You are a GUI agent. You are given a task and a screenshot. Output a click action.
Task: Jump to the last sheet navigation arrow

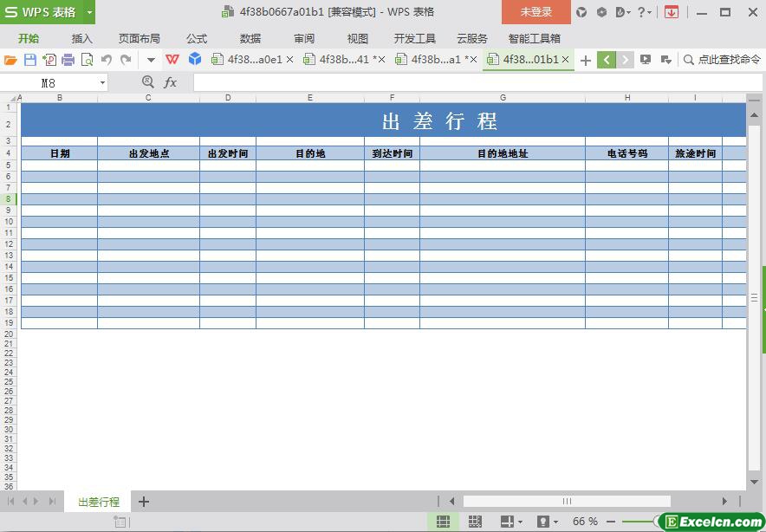52,501
